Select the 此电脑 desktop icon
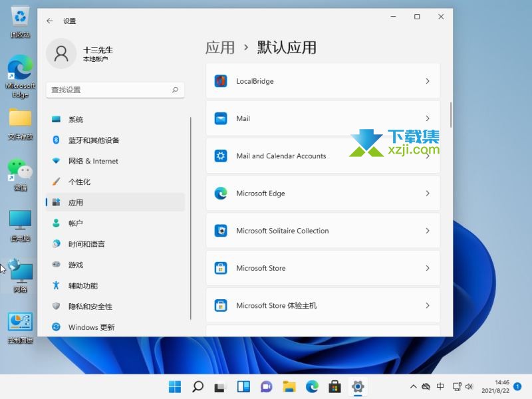The height and width of the screenshot is (399, 532). 20,225
